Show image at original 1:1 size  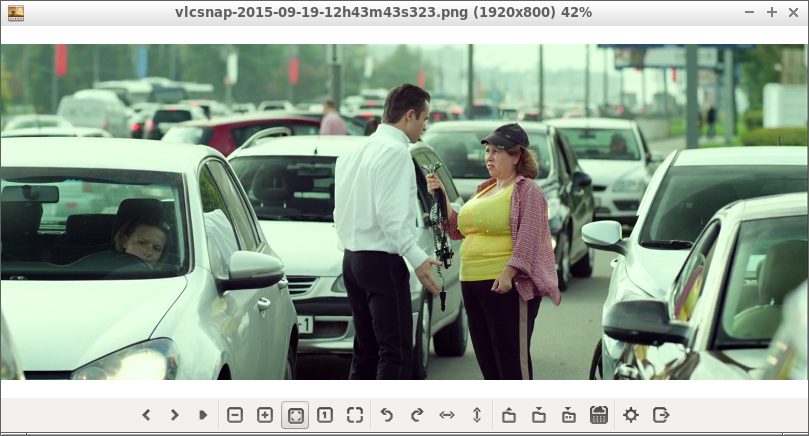[325, 415]
